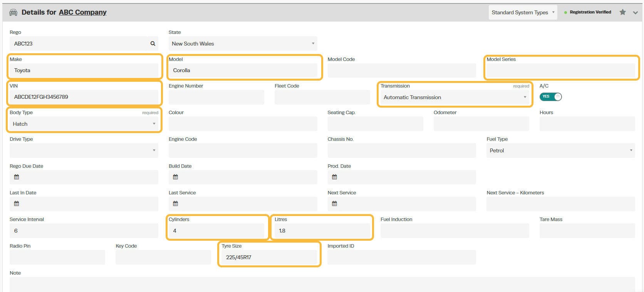Open the Body Type dropdown showing Hatch

[x=84, y=124]
